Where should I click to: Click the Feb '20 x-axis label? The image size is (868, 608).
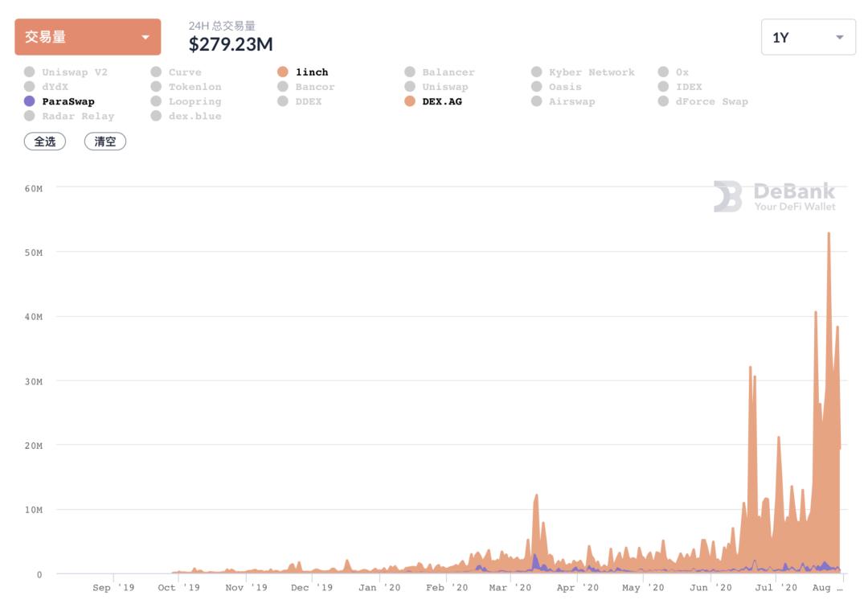pos(447,588)
